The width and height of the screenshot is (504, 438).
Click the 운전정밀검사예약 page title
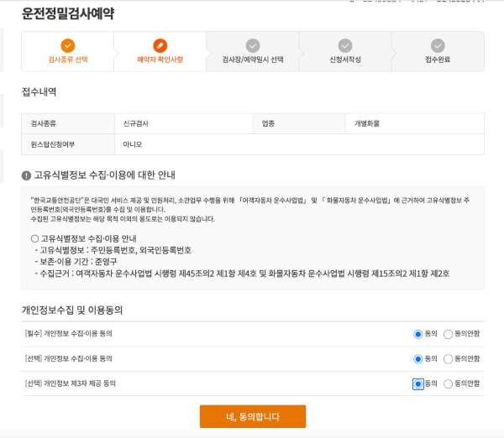(68, 13)
